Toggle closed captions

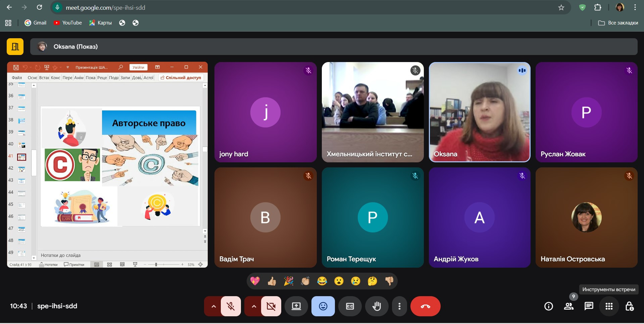point(350,306)
